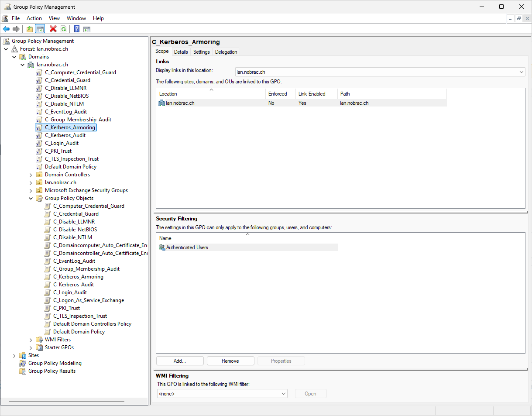The height and width of the screenshot is (416, 532).
Task: Open the Window menu
Action: [76, 18]
